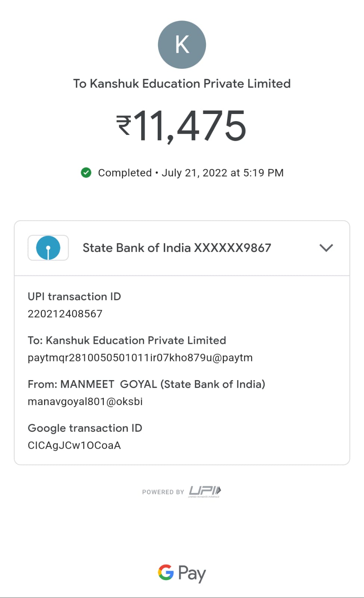Screen dimensions: 364x598
Task: Click the payee Paytm UPI address
Action: point(140,358)
